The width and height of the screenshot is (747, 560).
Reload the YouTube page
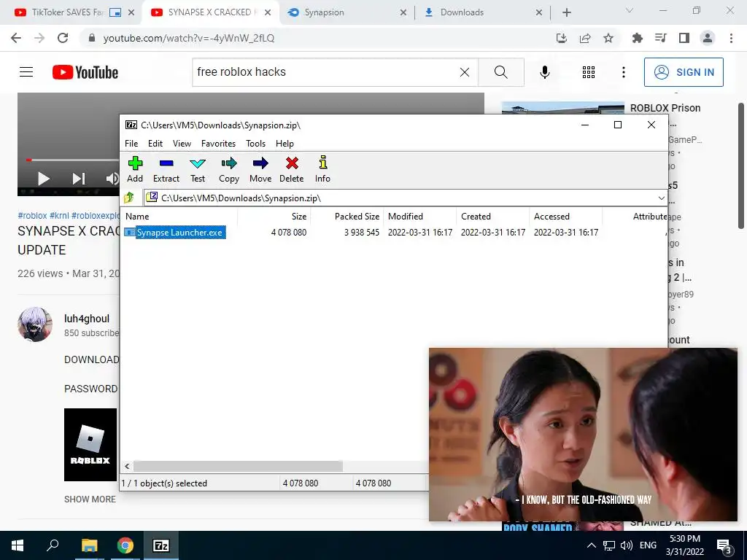pos(63,38)
